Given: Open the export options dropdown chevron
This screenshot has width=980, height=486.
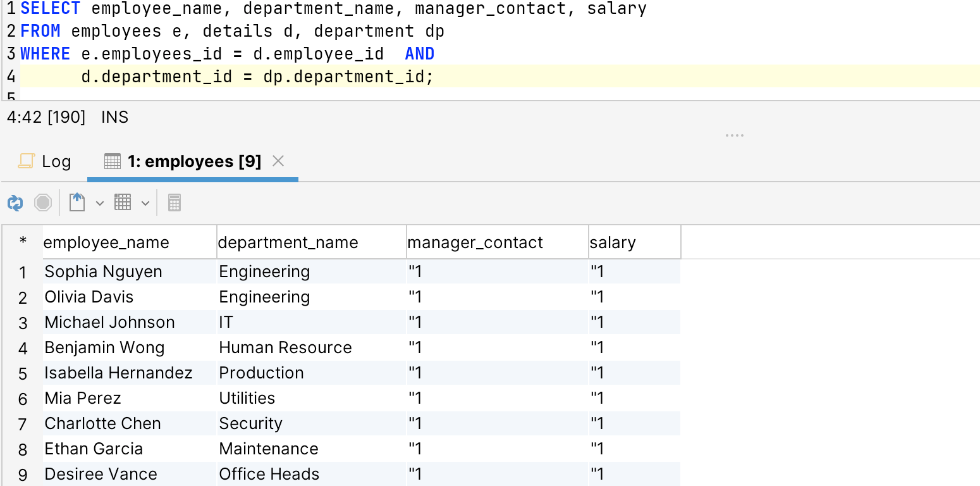Looking at the screenshot, I should pyautogui.click(x=98, y=202).
